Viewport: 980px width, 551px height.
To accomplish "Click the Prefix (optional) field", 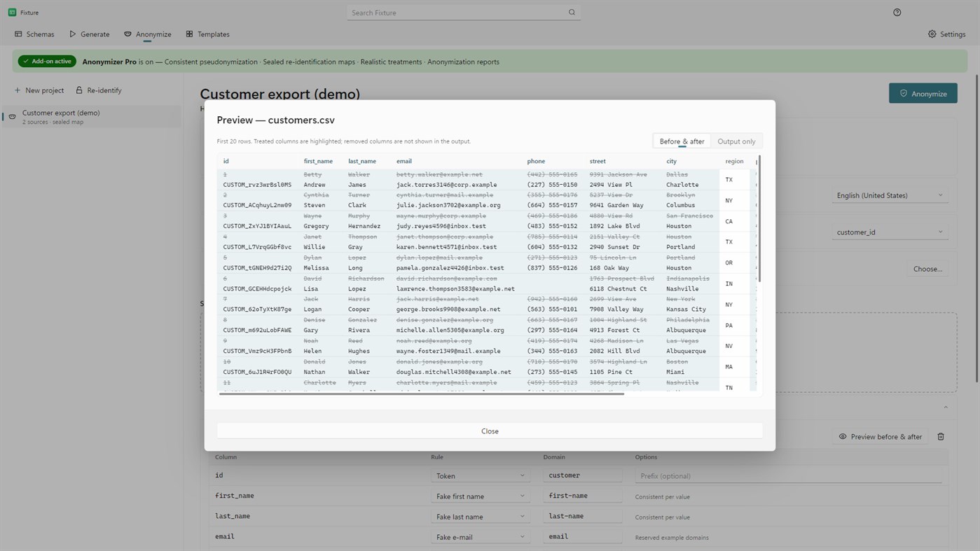I will pyautogui.click(x=788, y=476).
